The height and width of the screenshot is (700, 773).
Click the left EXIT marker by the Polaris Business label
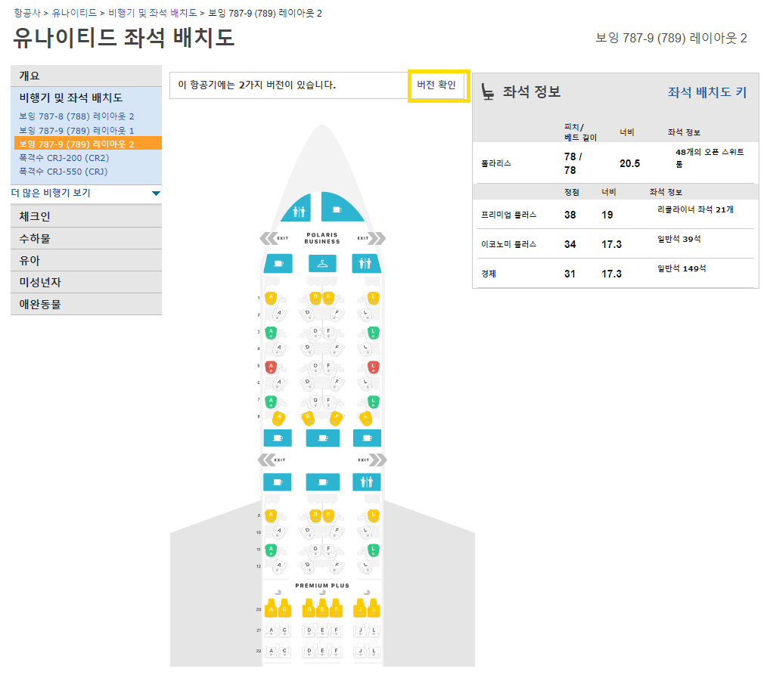pyautogui.click(x=274, y=238)
